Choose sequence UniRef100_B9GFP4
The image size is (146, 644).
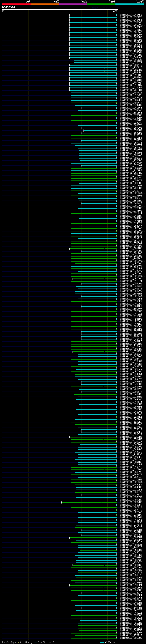point(131,585)
